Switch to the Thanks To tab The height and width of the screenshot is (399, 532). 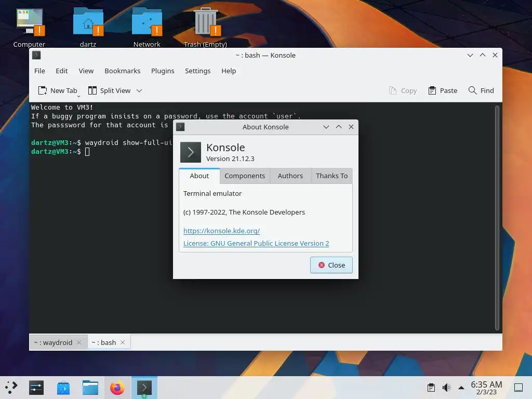point(332,176)
